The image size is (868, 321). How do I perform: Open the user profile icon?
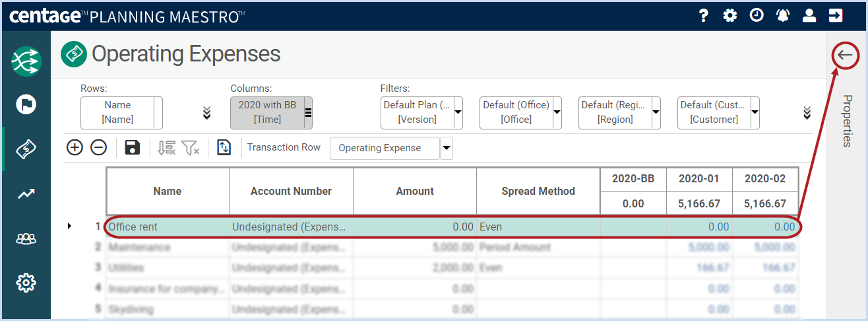coord(809,15)
